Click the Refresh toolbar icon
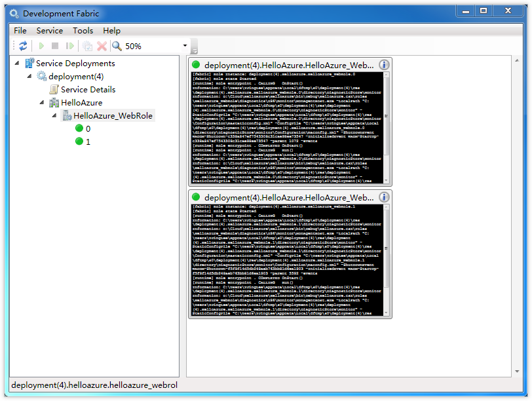The width and height of the screenshot is (532, 401). pos(23,46)
